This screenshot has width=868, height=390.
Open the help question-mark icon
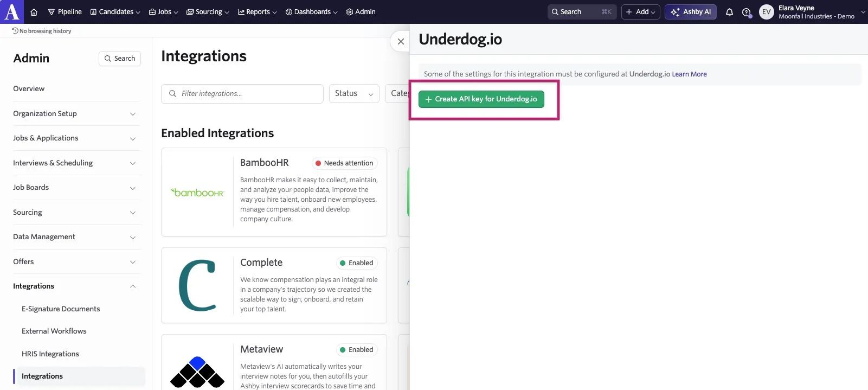[747, 12]
